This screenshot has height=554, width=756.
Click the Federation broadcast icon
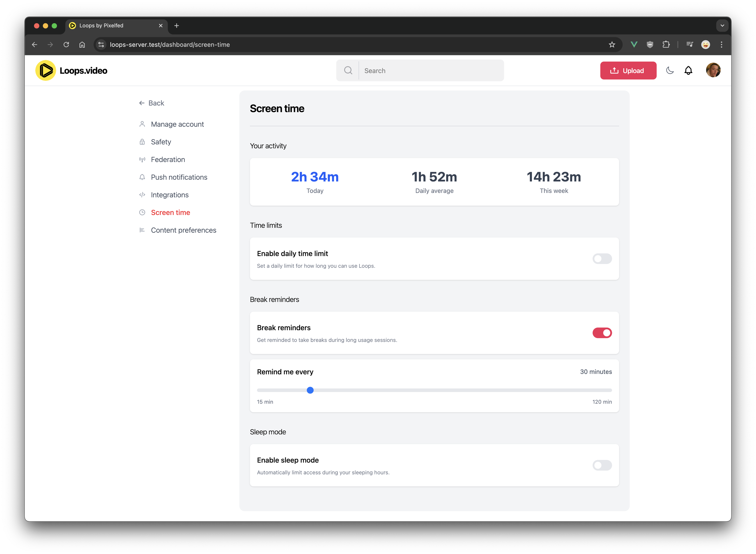142,160
